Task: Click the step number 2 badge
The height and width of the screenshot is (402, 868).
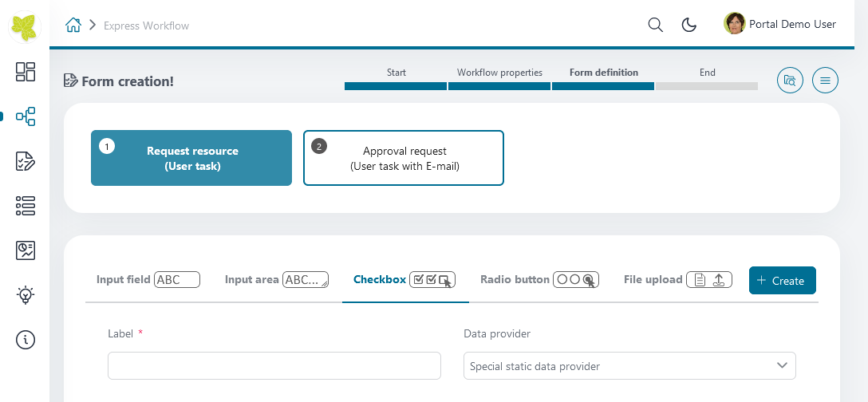Action: point(319,146)
